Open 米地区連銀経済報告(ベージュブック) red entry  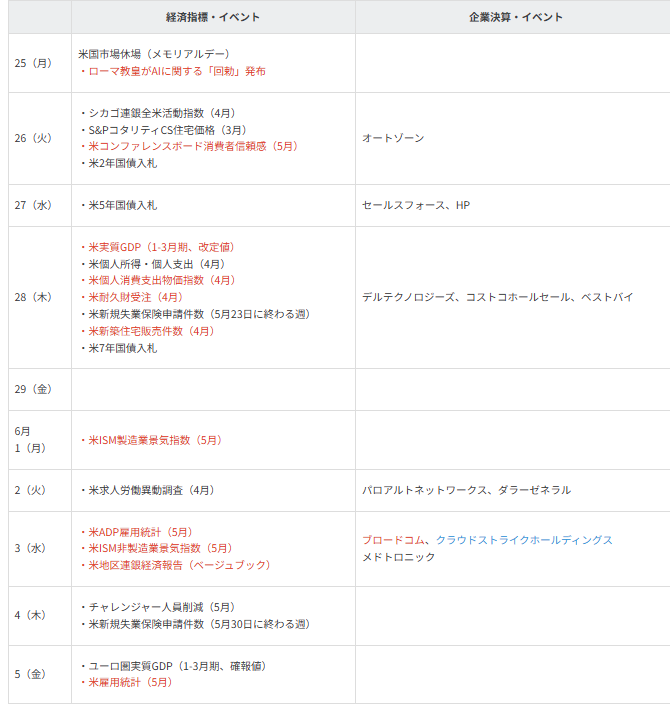tap(175, 565)
